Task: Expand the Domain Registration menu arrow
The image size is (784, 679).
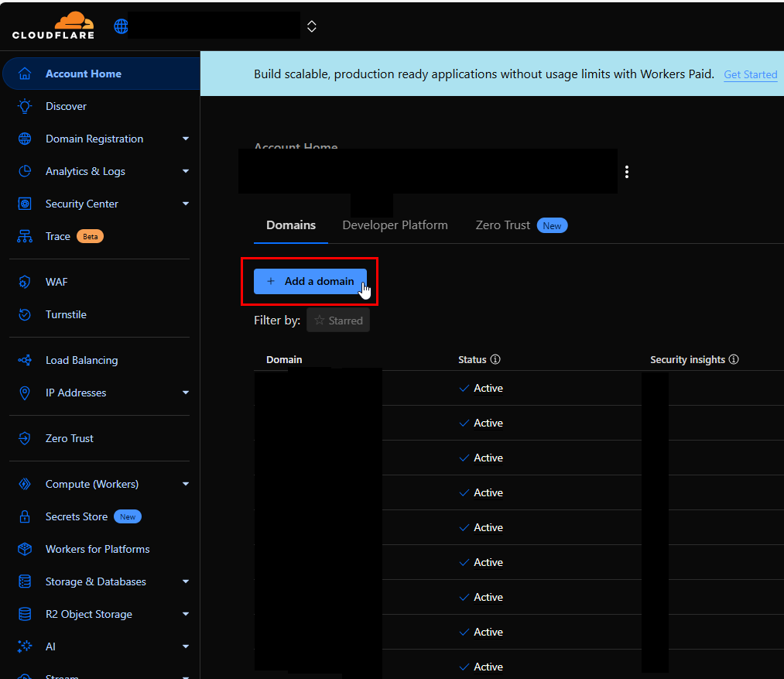Action: [x=186, y=139]
